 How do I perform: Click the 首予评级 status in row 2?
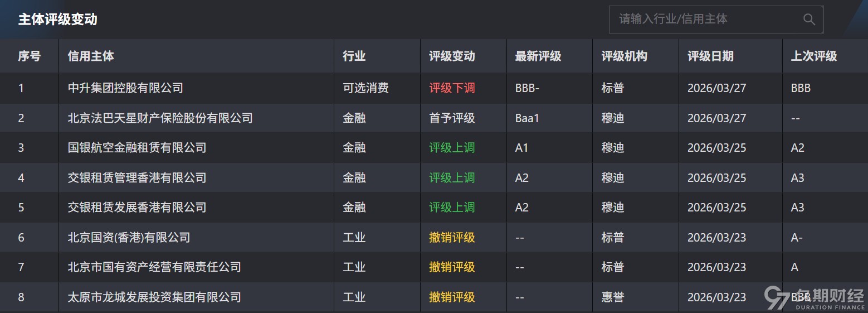pyautogui.click(x=452, y=118)
